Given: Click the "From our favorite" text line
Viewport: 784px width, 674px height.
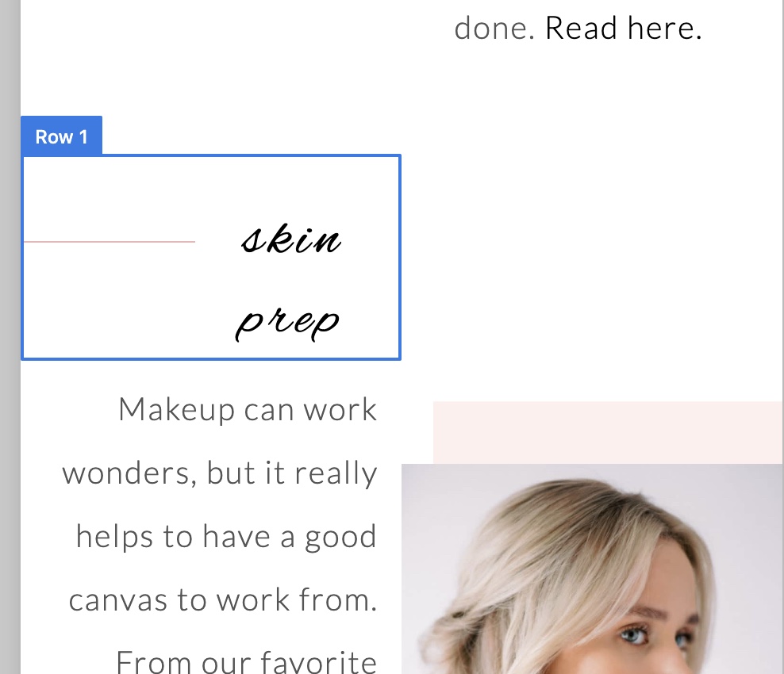Looking at the screenshot, I should coord(246,661).
